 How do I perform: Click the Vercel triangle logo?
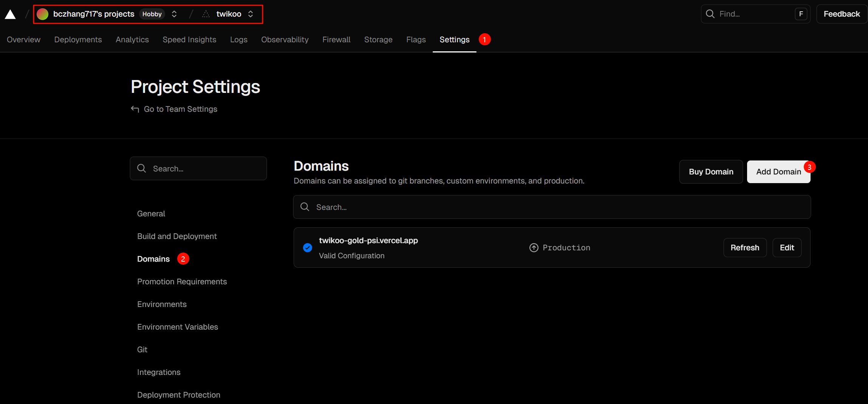tap(10, 14)
